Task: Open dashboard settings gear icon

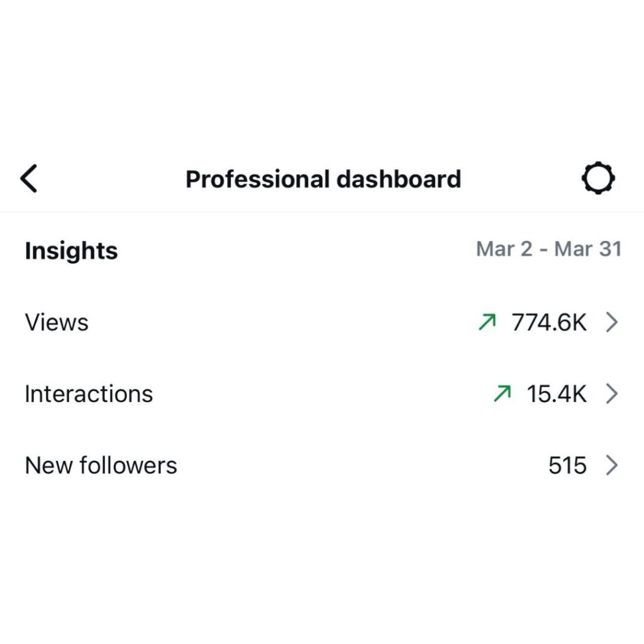Action: [597, 179]
